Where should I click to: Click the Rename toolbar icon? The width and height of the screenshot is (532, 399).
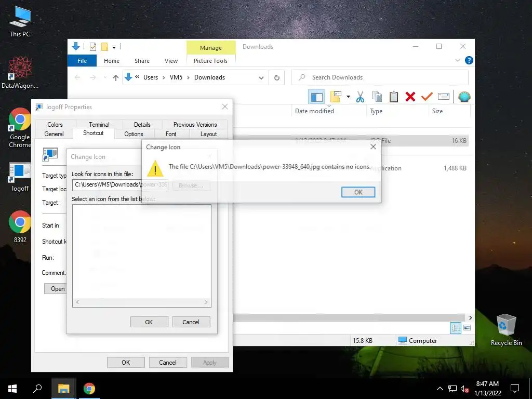444,97
